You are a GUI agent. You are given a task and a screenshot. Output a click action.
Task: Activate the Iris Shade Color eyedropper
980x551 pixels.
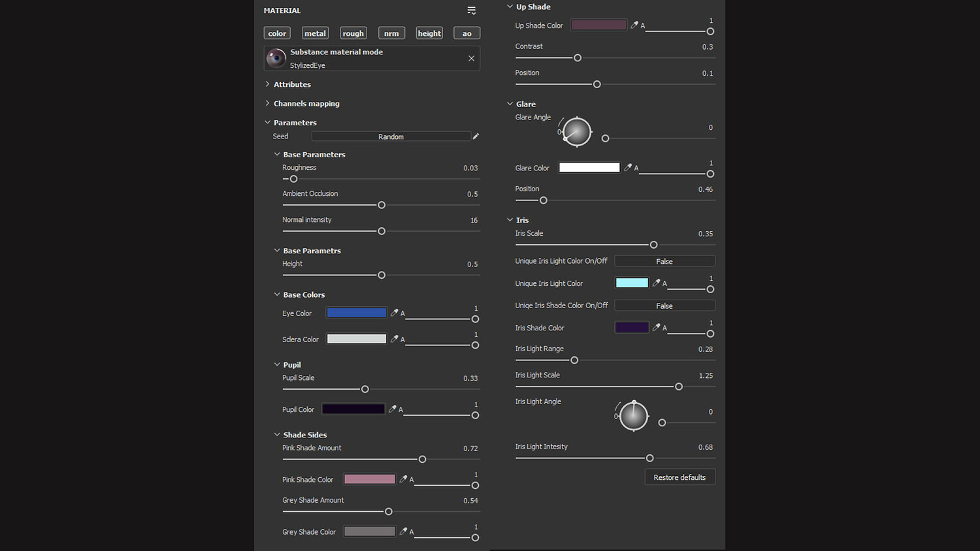click(x=656, y=328)
